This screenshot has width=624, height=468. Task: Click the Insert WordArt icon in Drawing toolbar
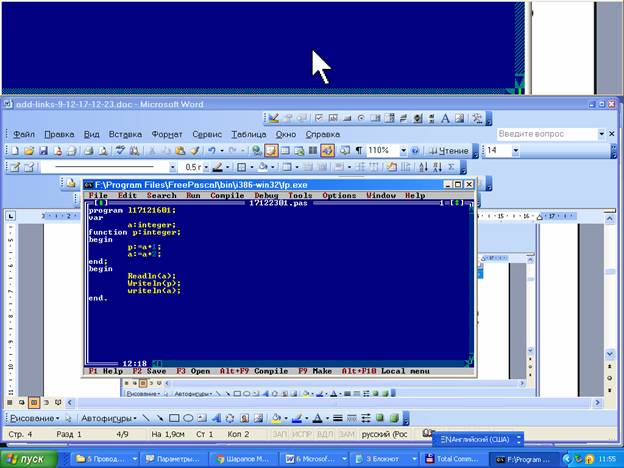(x=216, y=418)
